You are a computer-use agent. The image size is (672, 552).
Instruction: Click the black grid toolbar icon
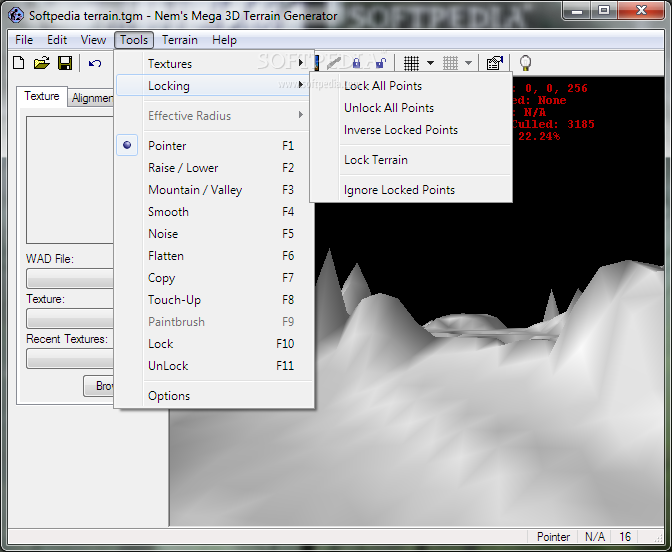click(411, 63)
